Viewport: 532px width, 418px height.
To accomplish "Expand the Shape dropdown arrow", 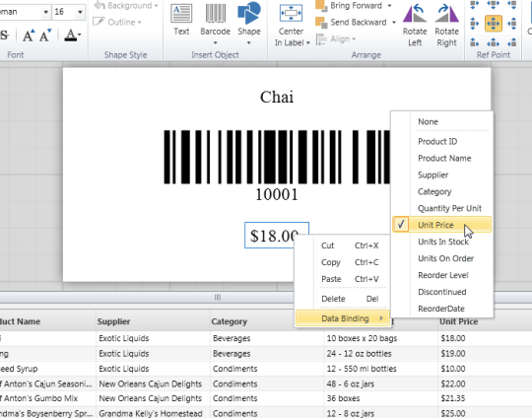I will click(249, 42).
